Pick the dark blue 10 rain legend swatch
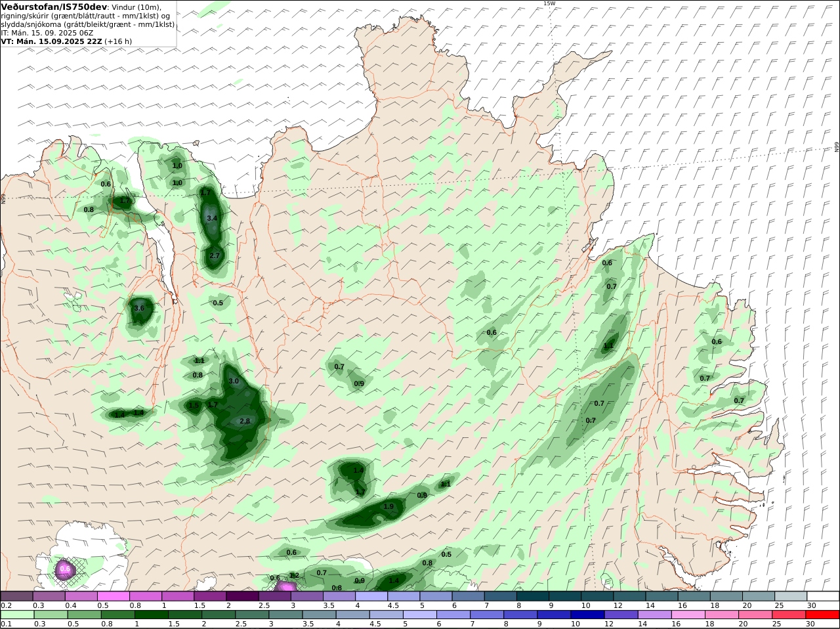This screenshot has width=840, height=629. pyautogui.click(x=587, y=615)
